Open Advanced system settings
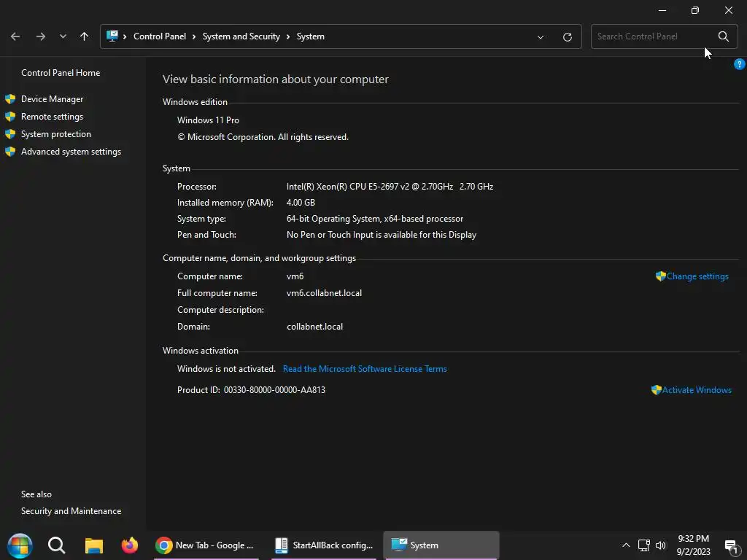Screen dimensions: 747x560 71,152
